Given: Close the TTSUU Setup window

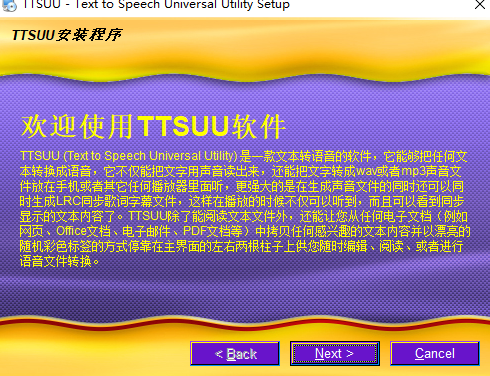Looking at the screenshot, I should pyautogui.click(x=479, y=5).
